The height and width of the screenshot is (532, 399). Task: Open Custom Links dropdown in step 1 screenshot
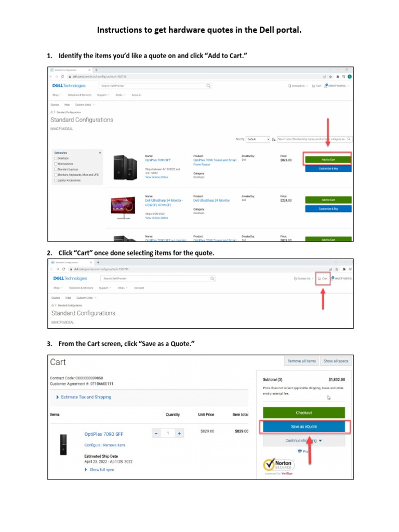(85, 105)
